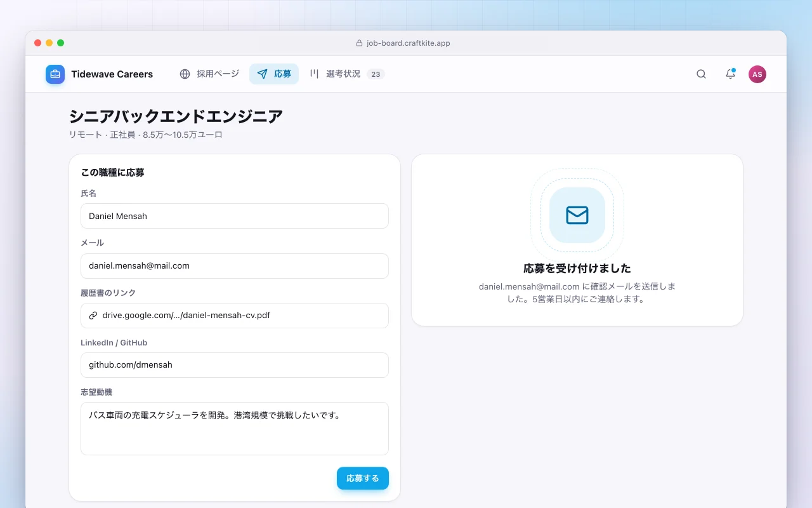Open the search magnifier icon
The height and width of the screenshot is (508, 812).
tap(701, 74)
